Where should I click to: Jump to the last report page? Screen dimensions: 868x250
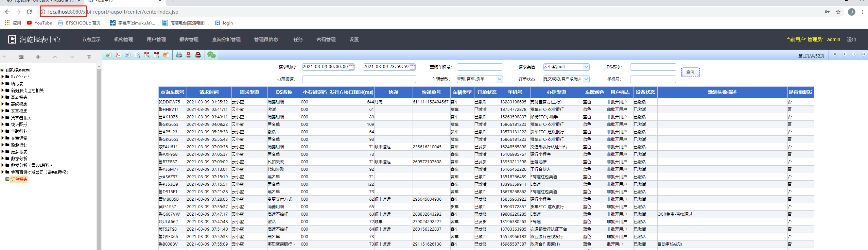pyautogui.click(x=863, y=54)
